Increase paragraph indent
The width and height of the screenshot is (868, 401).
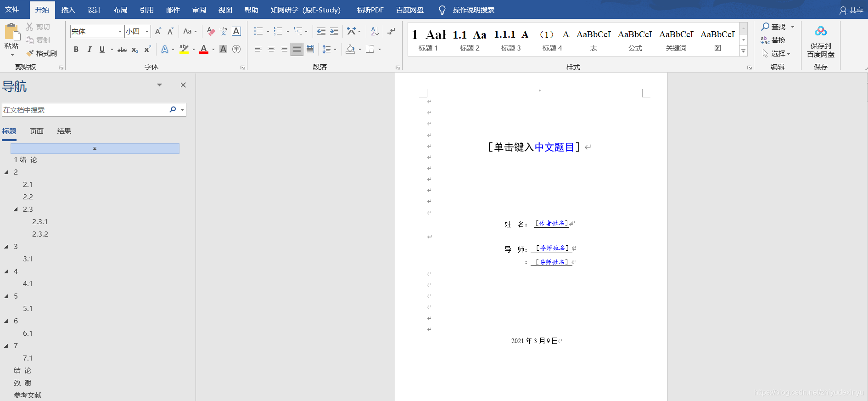click(x=334, y=31)
